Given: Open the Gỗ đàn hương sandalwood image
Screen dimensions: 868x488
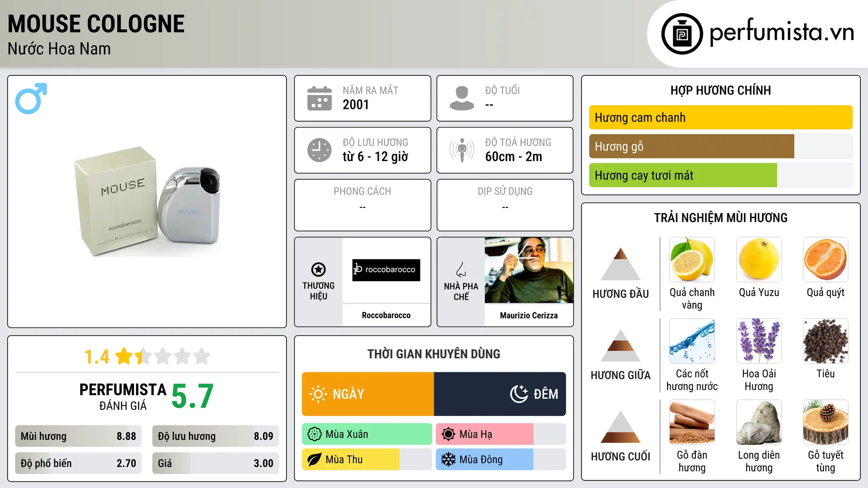Looking at the screenshot, I should click(x=692, y=422).
